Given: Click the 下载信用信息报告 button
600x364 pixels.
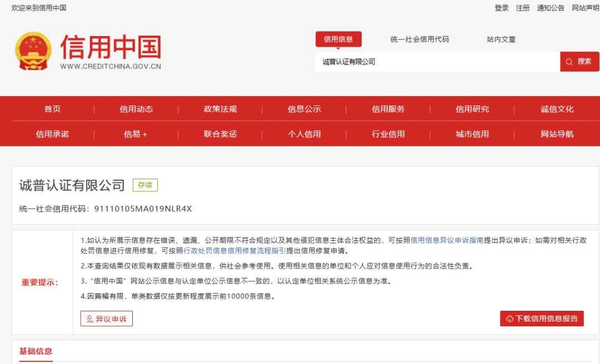Looking at the screenshot, I should pos(542,318).
